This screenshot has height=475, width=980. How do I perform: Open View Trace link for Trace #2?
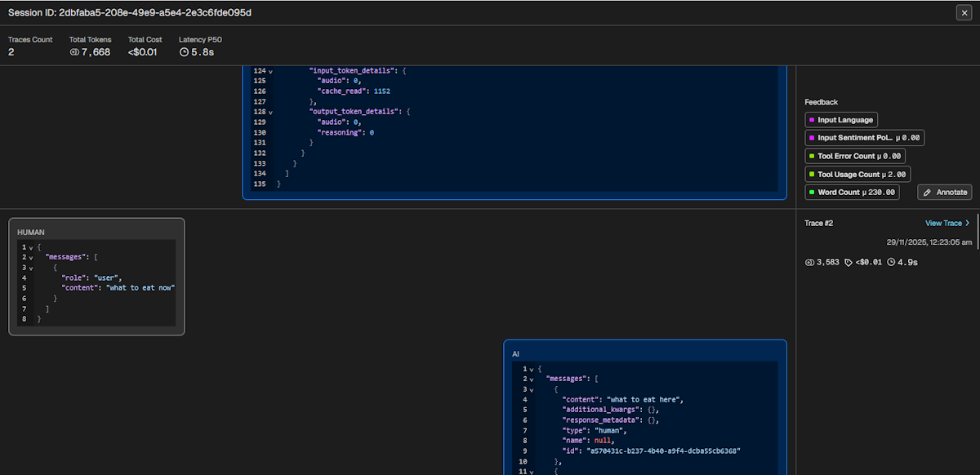943,223
